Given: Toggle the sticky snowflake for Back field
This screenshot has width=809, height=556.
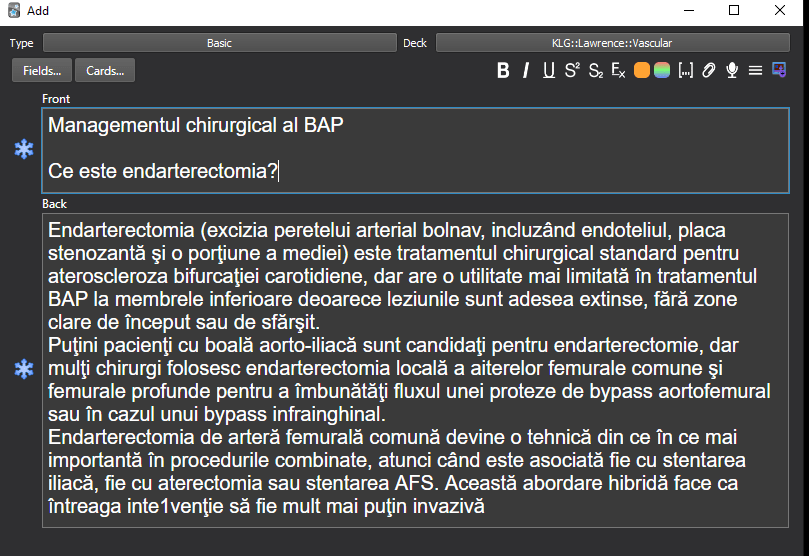Looking at the screenshot, I should pos(24,370).
